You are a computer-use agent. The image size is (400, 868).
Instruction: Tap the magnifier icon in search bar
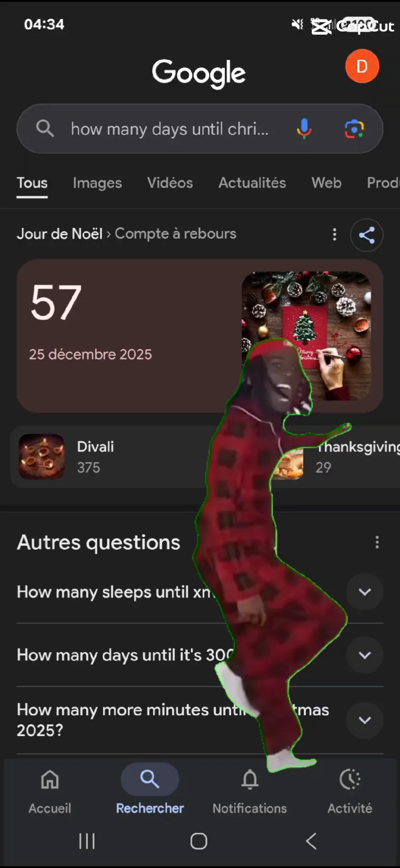pos(45,129)
